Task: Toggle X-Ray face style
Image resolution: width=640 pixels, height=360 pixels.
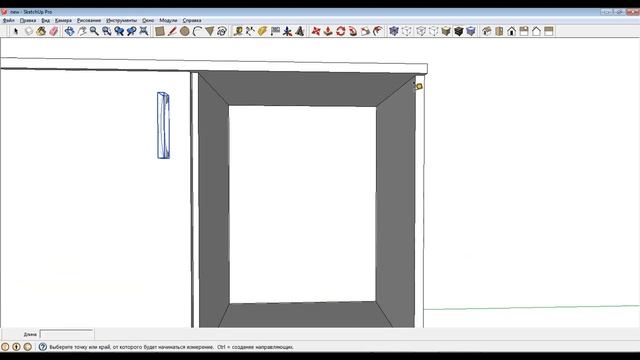Action: click(394, 31)
